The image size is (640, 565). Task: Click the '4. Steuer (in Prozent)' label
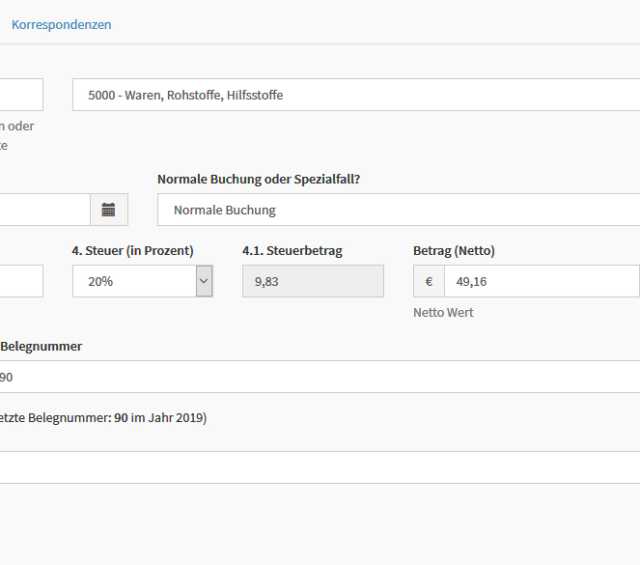[x=133, y=251]
